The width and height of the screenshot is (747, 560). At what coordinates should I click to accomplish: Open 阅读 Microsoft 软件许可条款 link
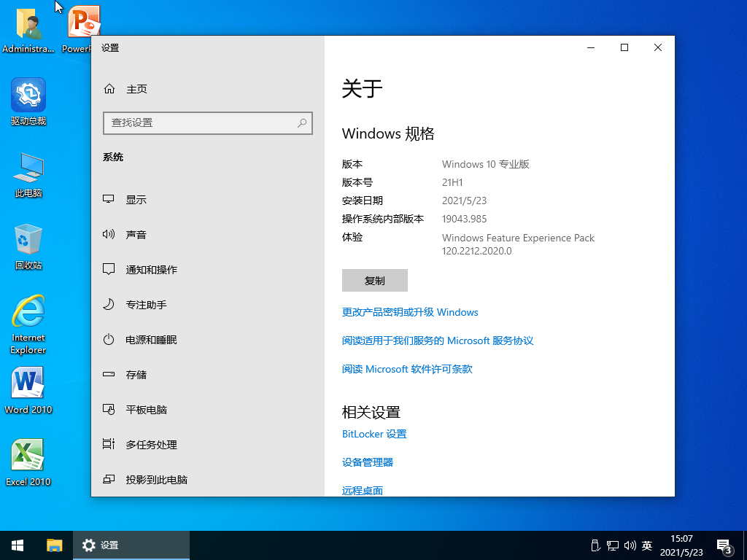407,369
